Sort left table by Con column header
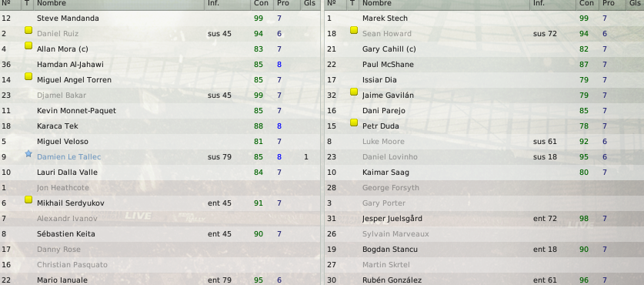This screenshot has height=285, width=644. [262, 4]
